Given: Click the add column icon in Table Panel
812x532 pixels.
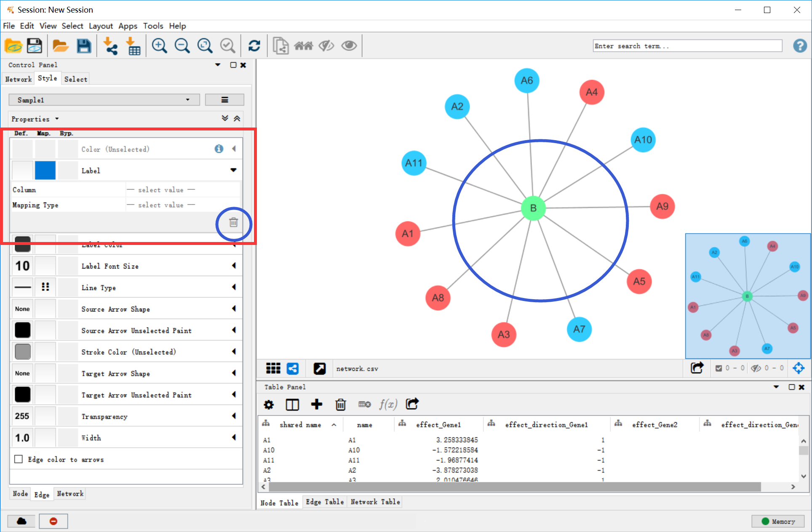Looking at the screenshot, I should 317,404.
